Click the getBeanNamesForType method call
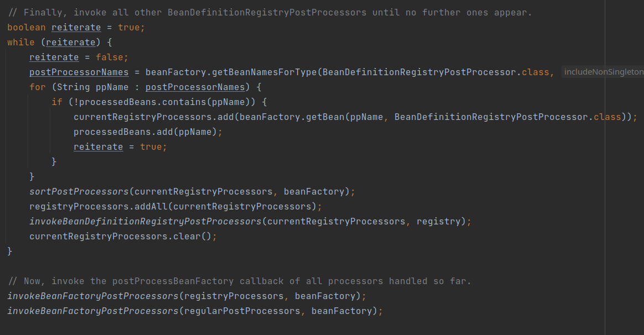 pos(264,72)
